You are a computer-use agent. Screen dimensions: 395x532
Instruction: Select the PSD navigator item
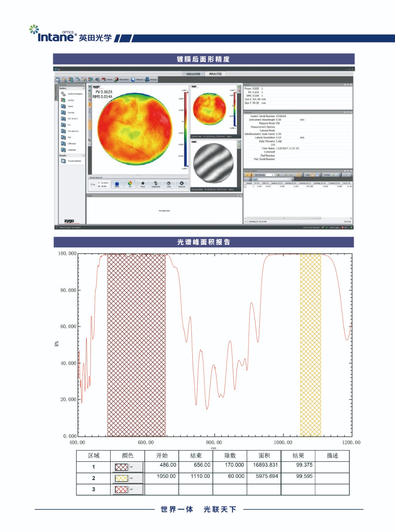[66, 137]
